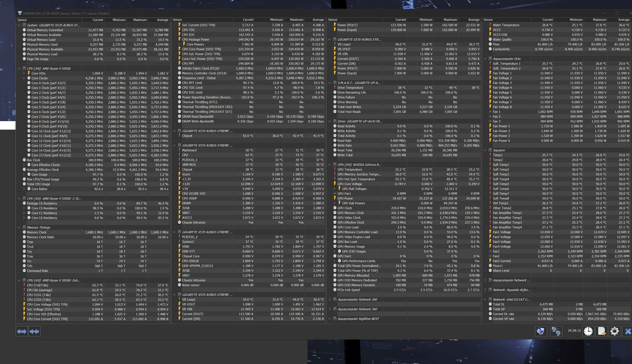This screenshot has width=632, height=364.
Task: Select the Water Quality row
Action: (x=556, y=39)
